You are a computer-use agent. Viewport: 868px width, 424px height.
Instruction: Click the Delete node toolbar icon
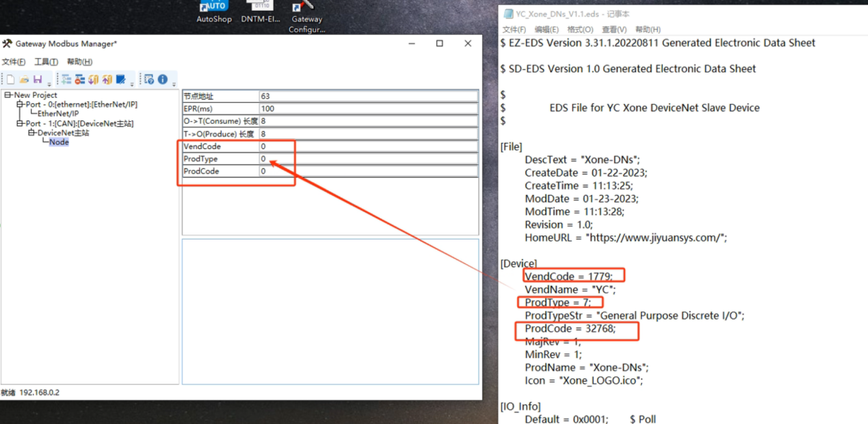pyautogui.click(x=80, y=80)
